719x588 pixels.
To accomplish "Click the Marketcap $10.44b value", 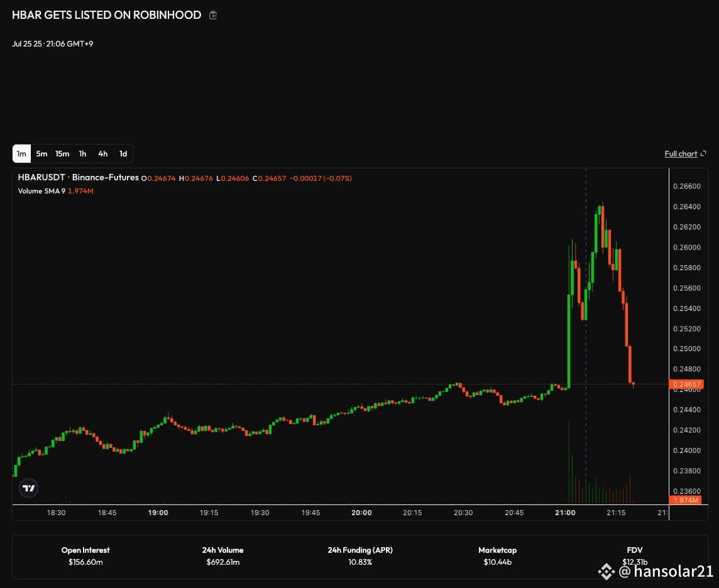I will [497, 562].
